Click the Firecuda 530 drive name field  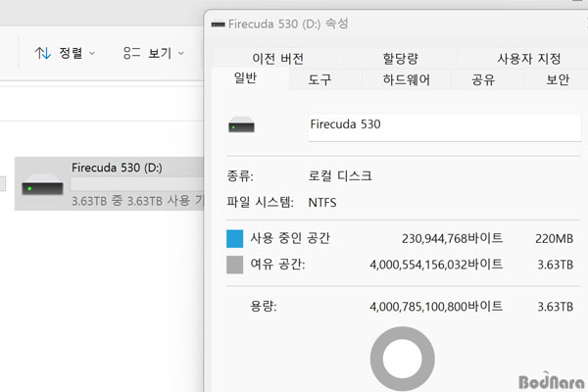point(444,127)
